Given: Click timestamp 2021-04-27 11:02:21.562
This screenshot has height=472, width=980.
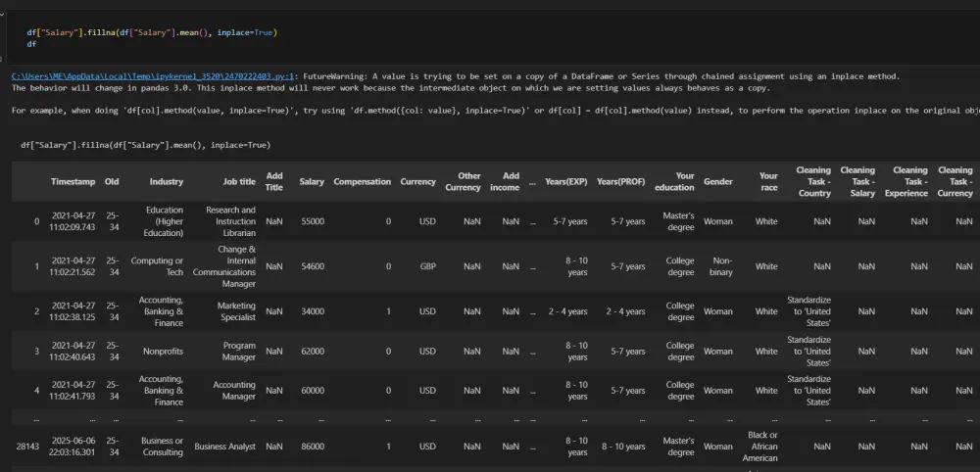Looking at the screenshot, I should point(73,266).
